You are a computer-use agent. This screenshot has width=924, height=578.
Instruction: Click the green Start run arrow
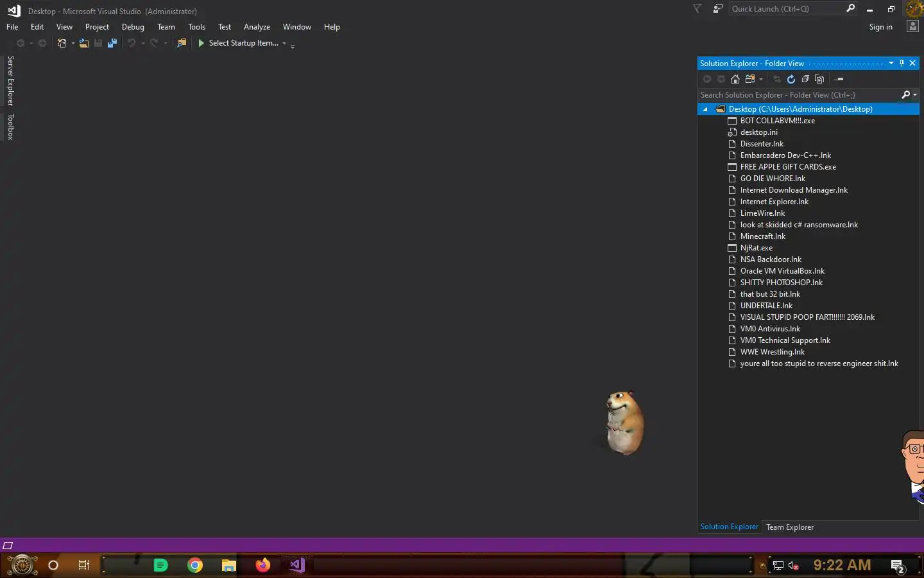pos(201,43)
